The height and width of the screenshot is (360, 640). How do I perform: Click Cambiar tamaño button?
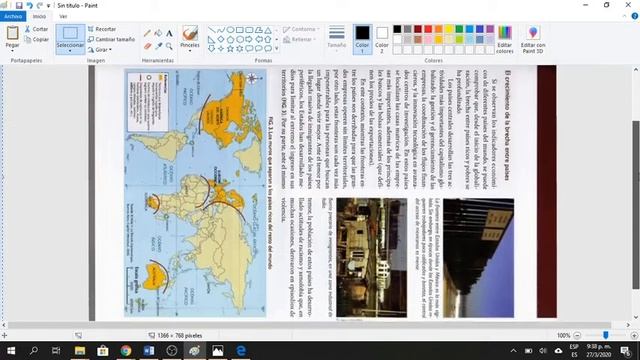point(111,39)
